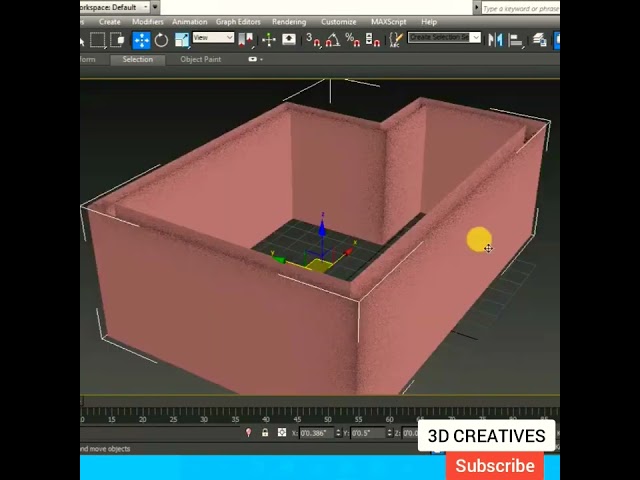Toggle the Window/Crossing selection icon

[117, 40]
